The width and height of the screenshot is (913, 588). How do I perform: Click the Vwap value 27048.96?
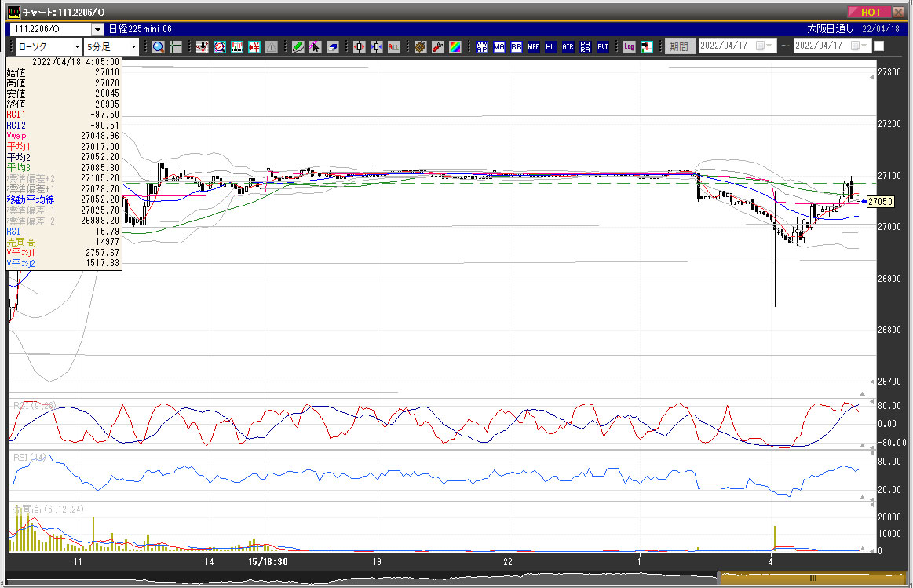click(100, 136)
